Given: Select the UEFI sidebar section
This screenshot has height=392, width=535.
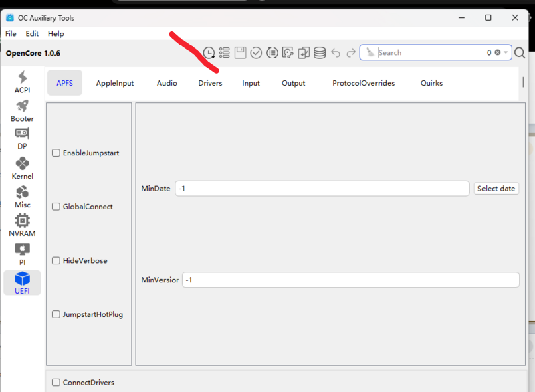Looking at the screenshot, I should click(23, 283).
